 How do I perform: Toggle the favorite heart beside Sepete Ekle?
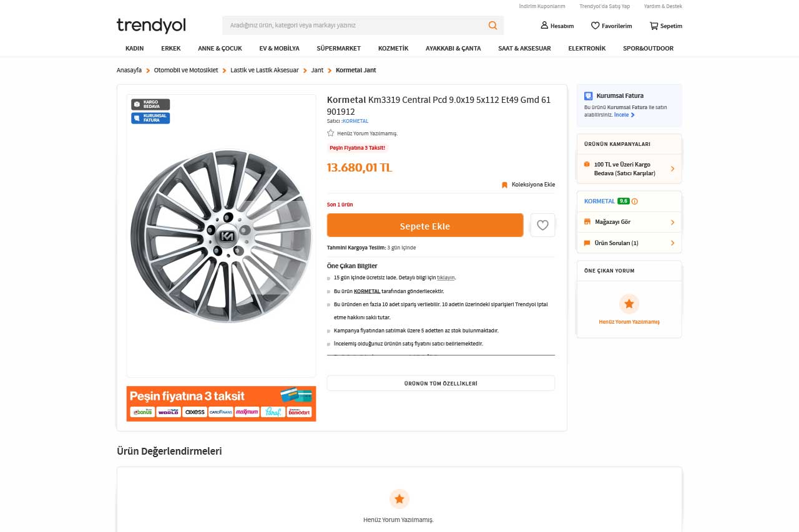(542, 225)
